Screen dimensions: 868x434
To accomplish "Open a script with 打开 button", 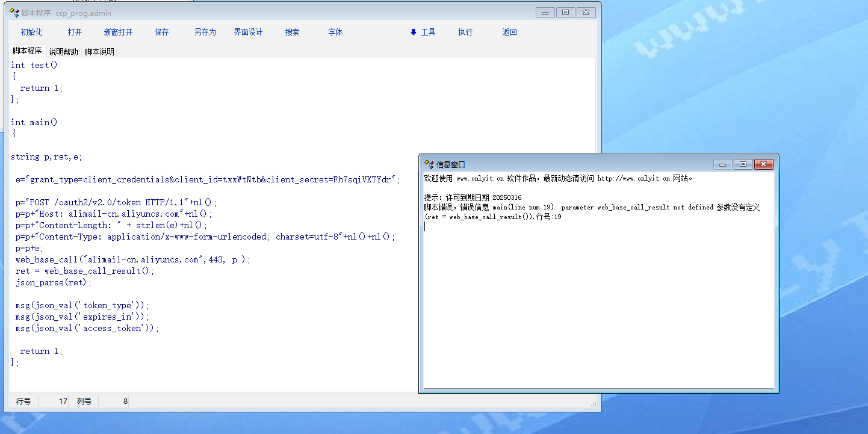I will (x=75, y=33).
